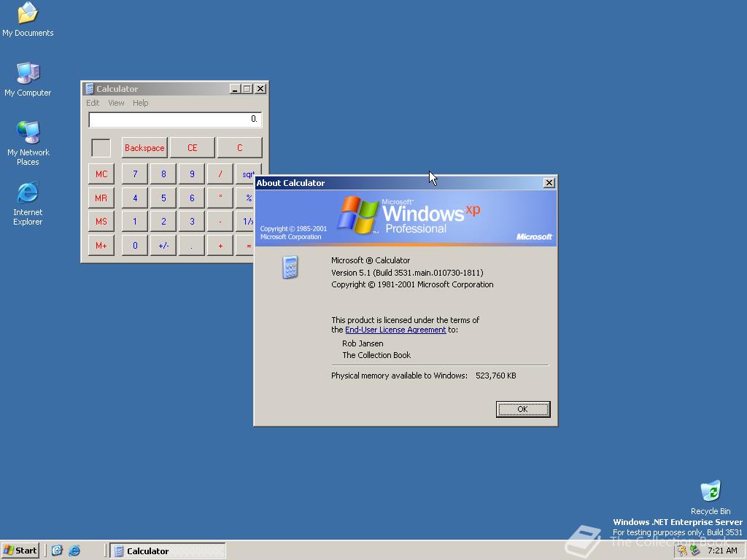The height and width of the screenshot is (560, 747).
Task: Click the MC memory clear button
Action: (101, 174)
